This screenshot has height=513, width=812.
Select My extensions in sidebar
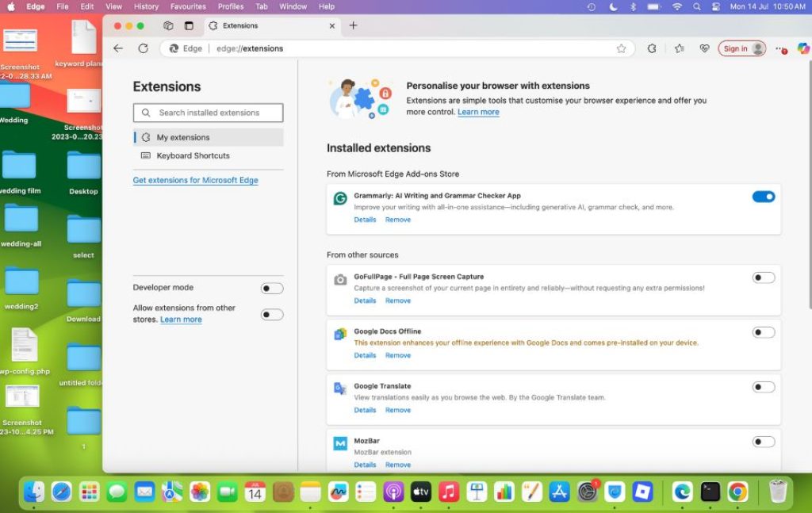tap(209, 137)
